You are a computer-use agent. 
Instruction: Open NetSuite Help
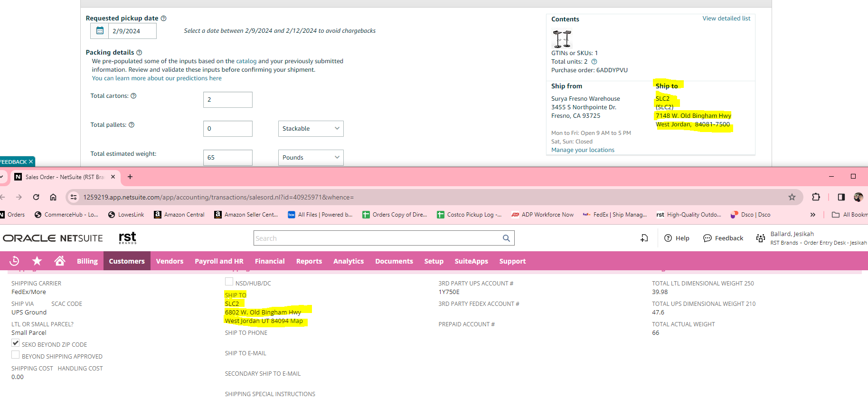pos(677,238)
